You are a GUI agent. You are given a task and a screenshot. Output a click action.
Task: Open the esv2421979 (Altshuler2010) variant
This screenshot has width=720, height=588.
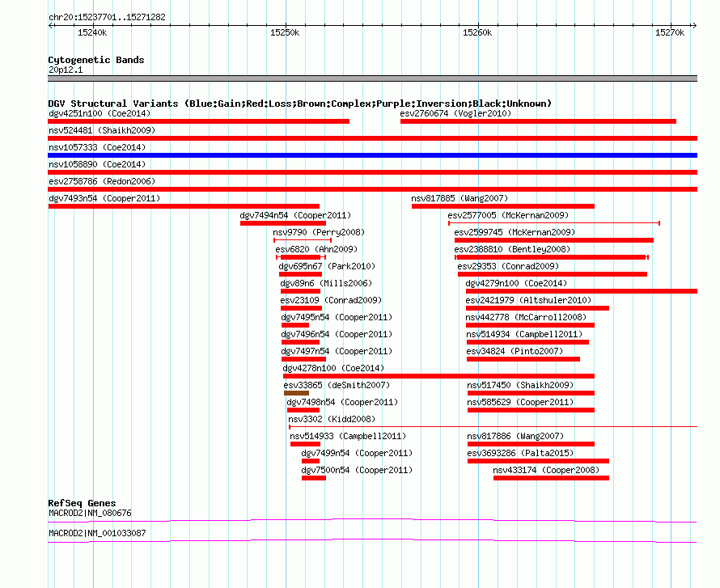(x=528, y=300)
